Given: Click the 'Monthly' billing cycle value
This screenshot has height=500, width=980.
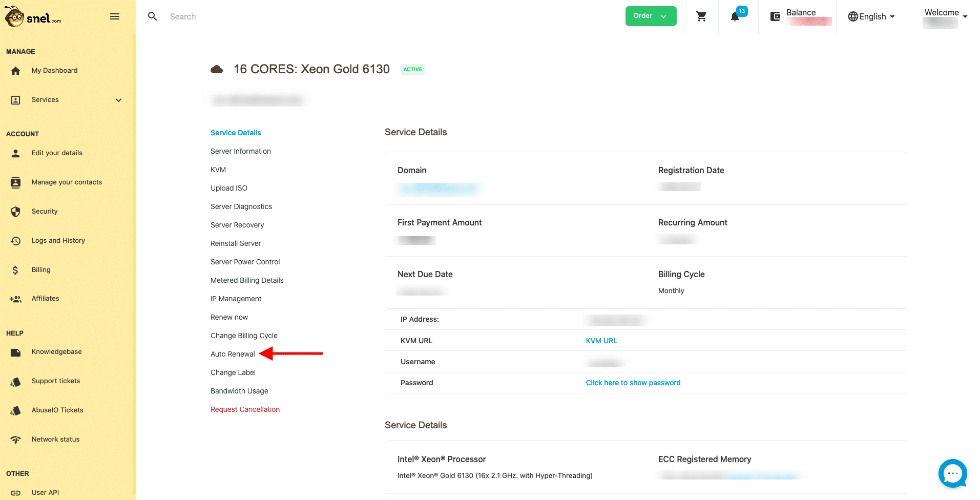Looking at the screenshot, I should pos(671,290).
